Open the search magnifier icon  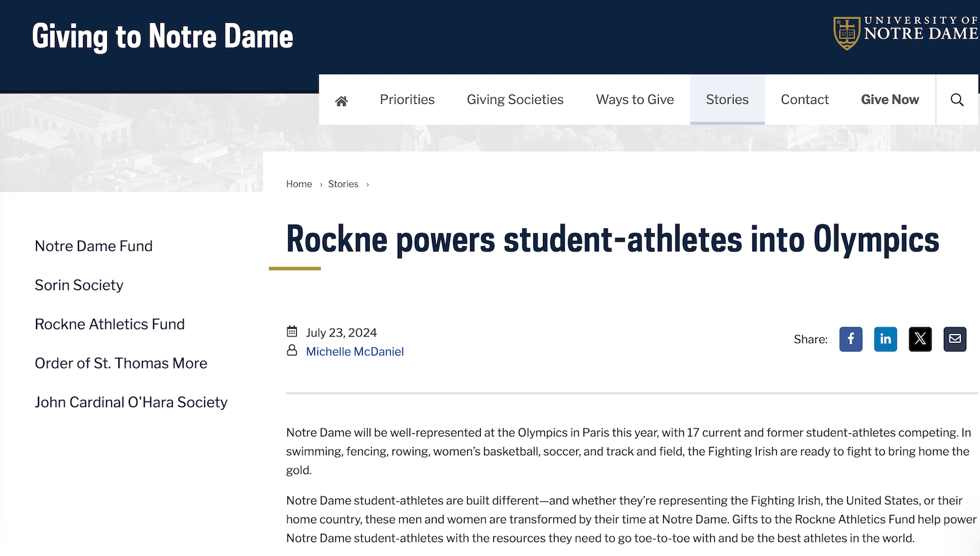(x=957, y=99)
